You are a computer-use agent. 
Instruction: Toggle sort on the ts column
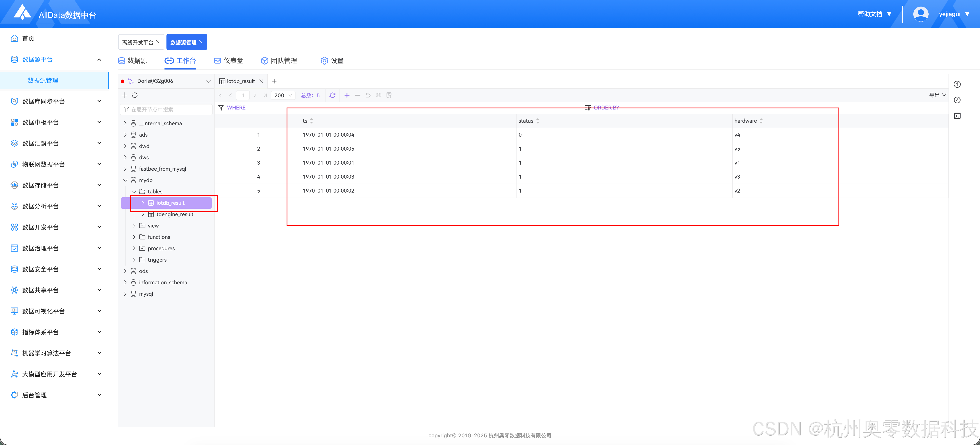click(311, 121)
